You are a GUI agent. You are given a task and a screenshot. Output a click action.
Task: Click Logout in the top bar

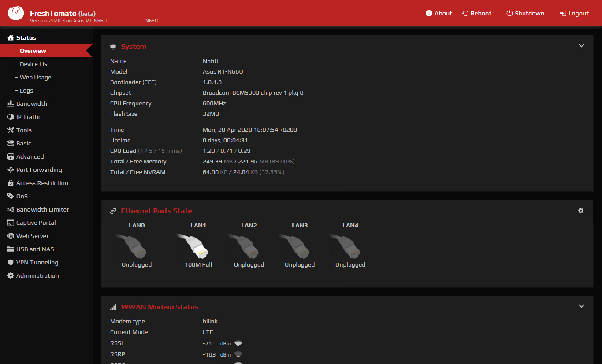[574, 13]
